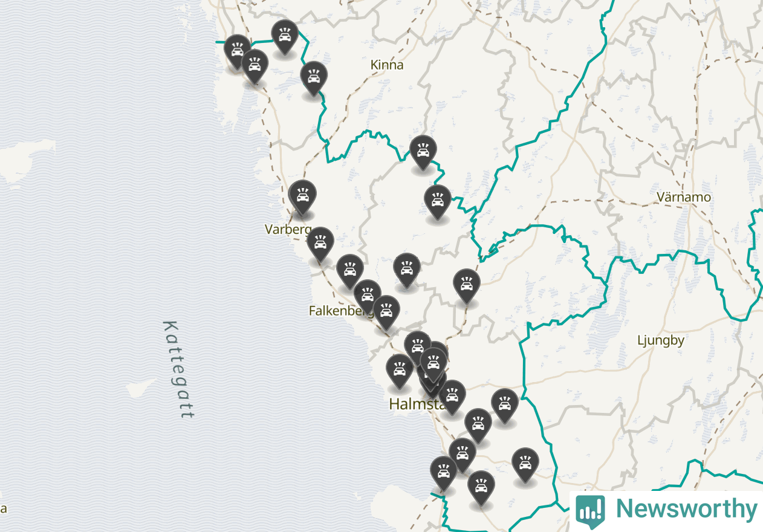
Task: Click the Halmstad town label
Action: (417, 404)
